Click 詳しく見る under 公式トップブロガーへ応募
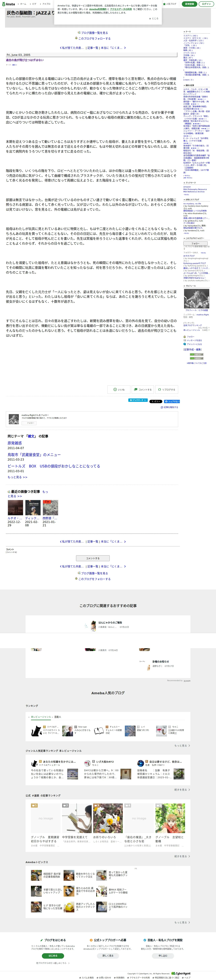Screen dimensions: 216x980 pyautogui.click(x=108, y=956)
